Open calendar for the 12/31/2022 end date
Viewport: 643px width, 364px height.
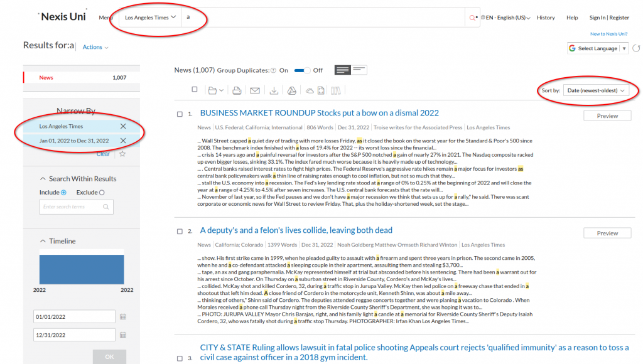pos(123,335)
